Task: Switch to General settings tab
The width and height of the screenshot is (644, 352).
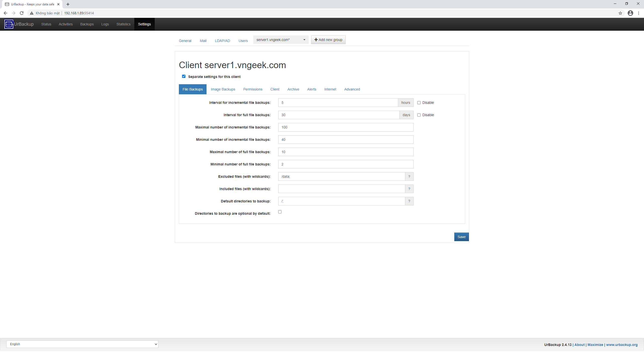Action: pos(185,41)
